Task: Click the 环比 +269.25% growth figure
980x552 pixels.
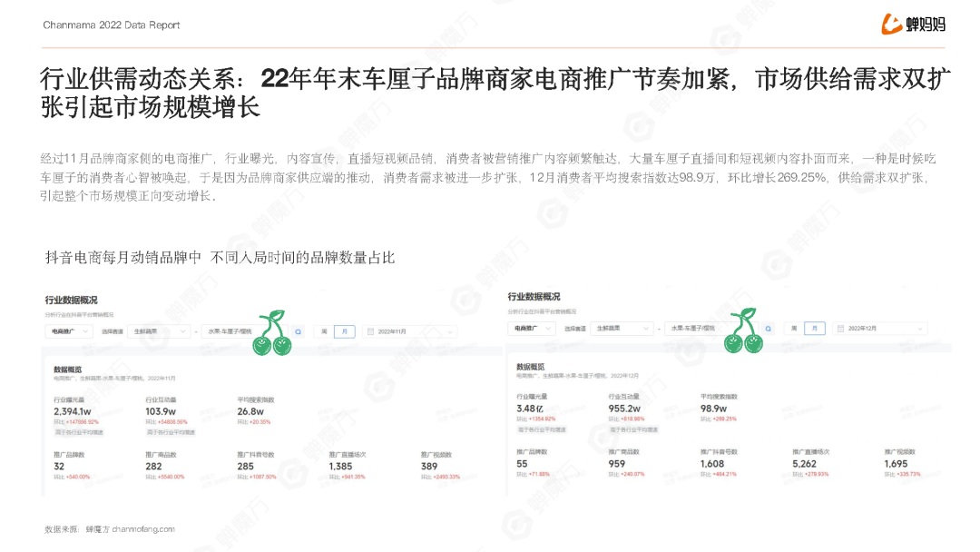Action: coord(719,419)
